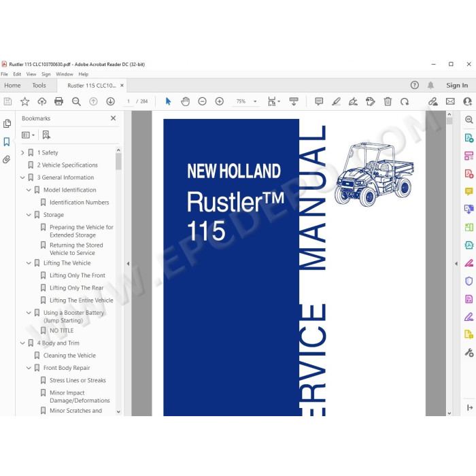Add new bookmark icon in panel
The width and height of the screenshot is (476, 476).
pyautogui.click(x=46, y=135)
